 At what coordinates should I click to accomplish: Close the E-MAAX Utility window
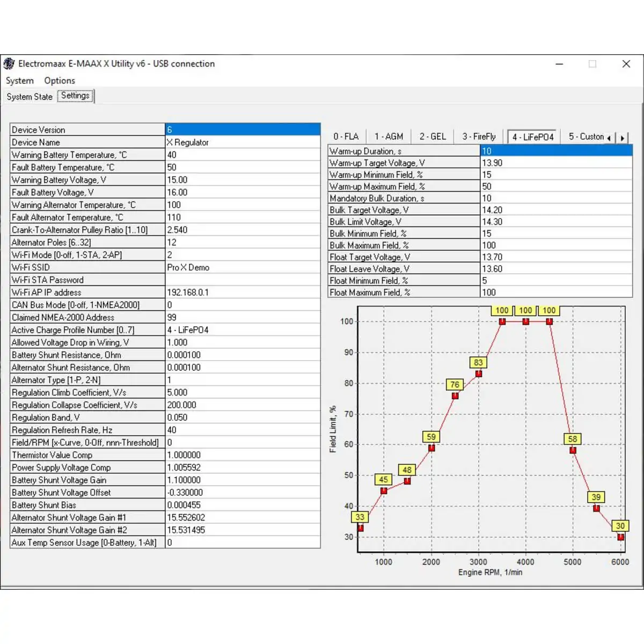click(x=626, y=64)
